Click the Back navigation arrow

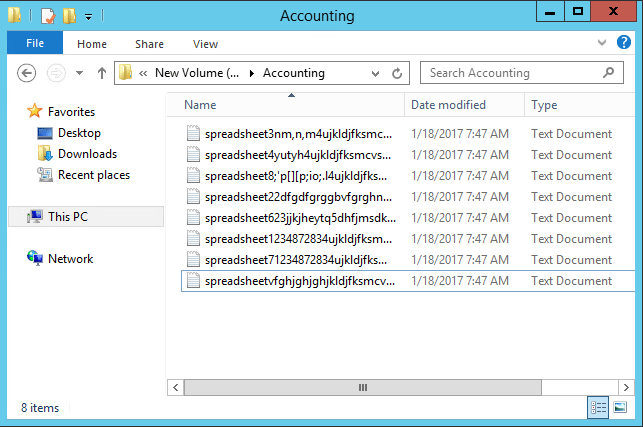[28, 73]
